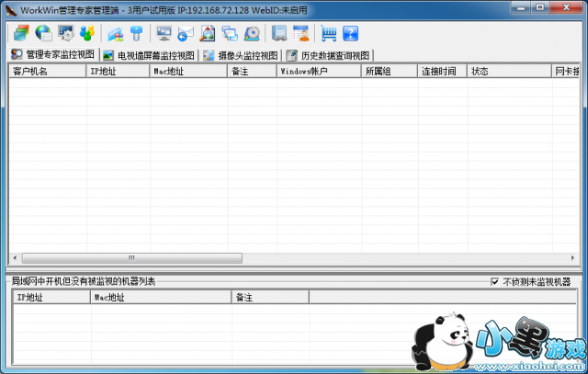Click the list with person icon
The width and height of the screenshot is (588, 374).
click(300, 33)
